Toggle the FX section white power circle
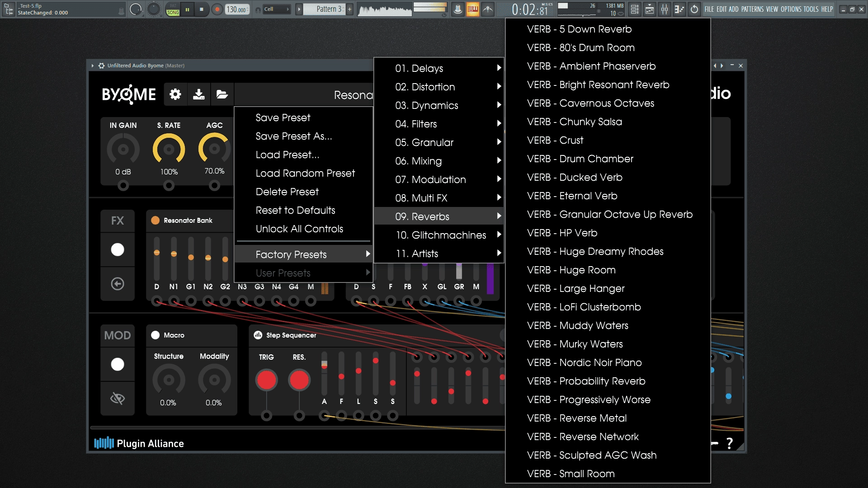This screenshot has width=868, height=488. pos(118,249)
